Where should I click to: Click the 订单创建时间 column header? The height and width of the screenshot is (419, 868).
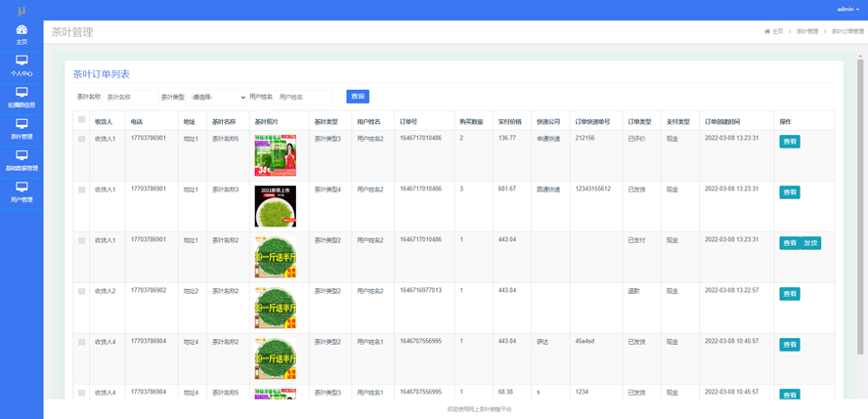coord(721,122)
